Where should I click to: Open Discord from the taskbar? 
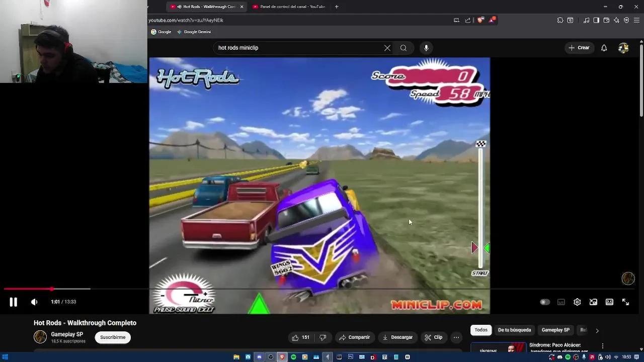pyautogui.click(x=259, y=357)
